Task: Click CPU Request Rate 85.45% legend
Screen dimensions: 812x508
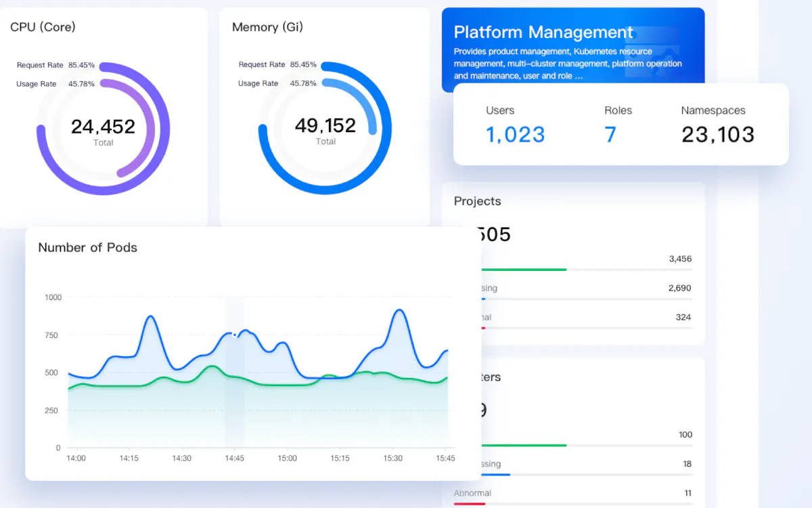Action: (55, 66)
